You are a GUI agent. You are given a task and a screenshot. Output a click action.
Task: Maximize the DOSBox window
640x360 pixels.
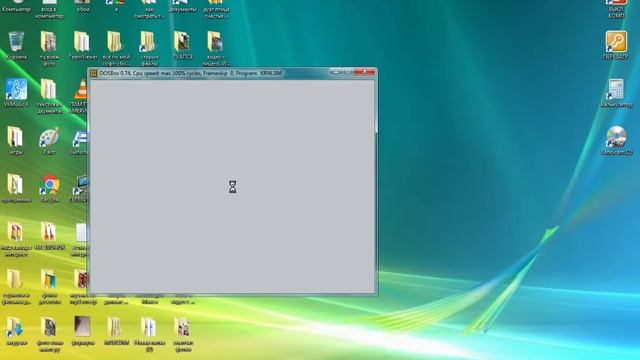pos(347,72)
